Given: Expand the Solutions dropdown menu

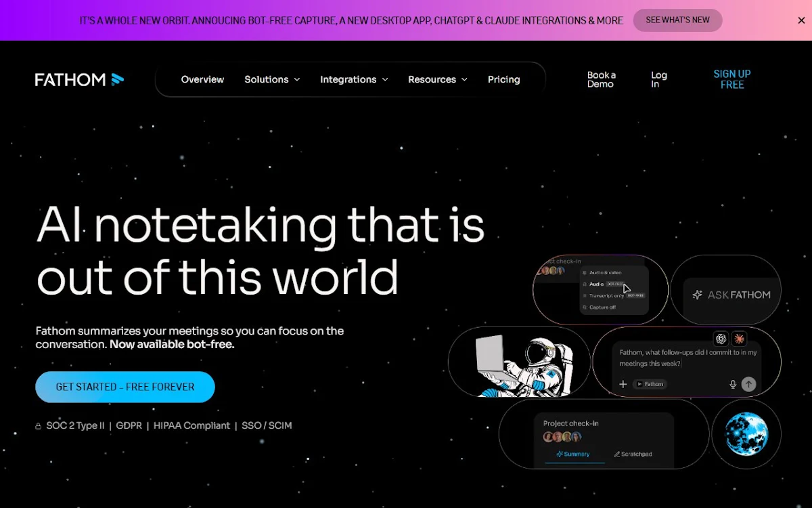Looking at the screenshot, I should coord(272,79).
